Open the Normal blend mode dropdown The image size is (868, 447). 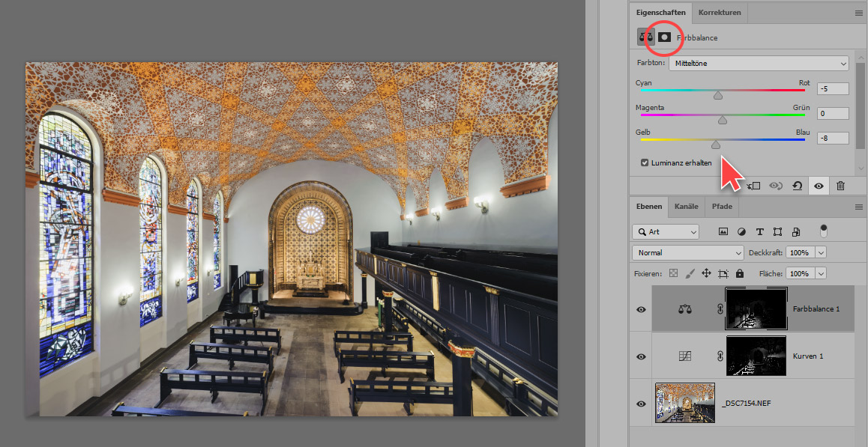[687, 253]
